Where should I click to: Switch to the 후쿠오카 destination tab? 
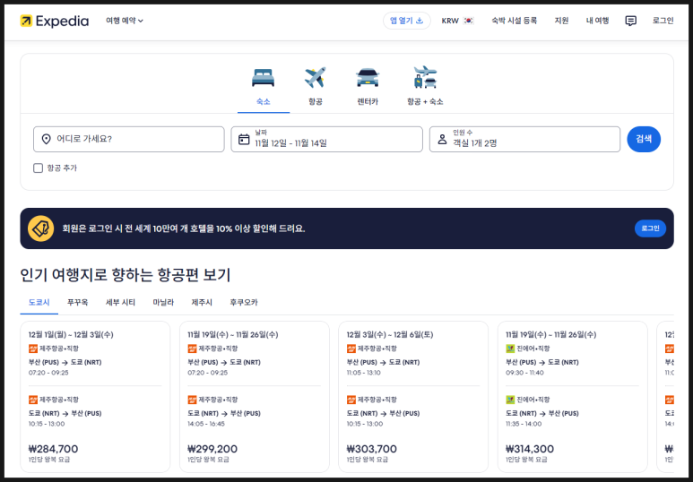pos(243,302)
